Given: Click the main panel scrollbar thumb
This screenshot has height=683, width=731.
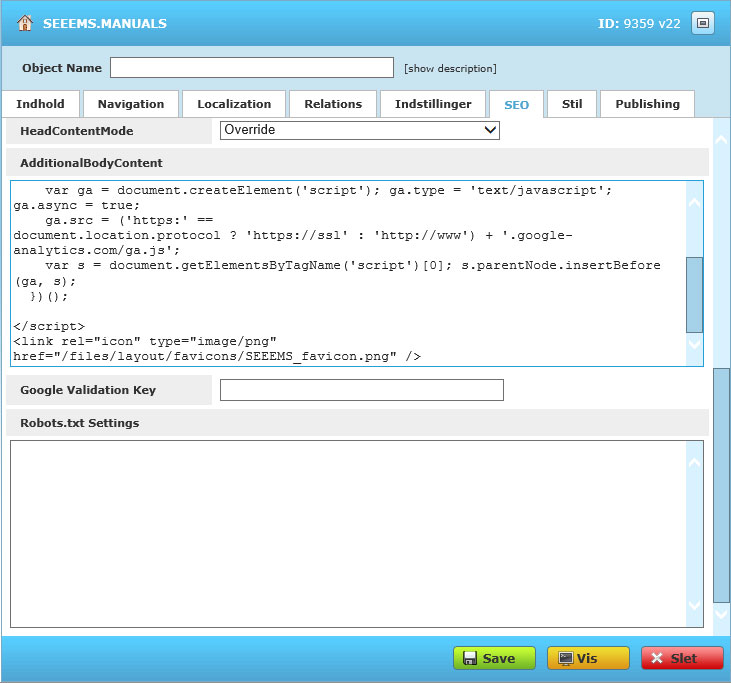Looking at the screenshot, I should (x=722, y=485).
